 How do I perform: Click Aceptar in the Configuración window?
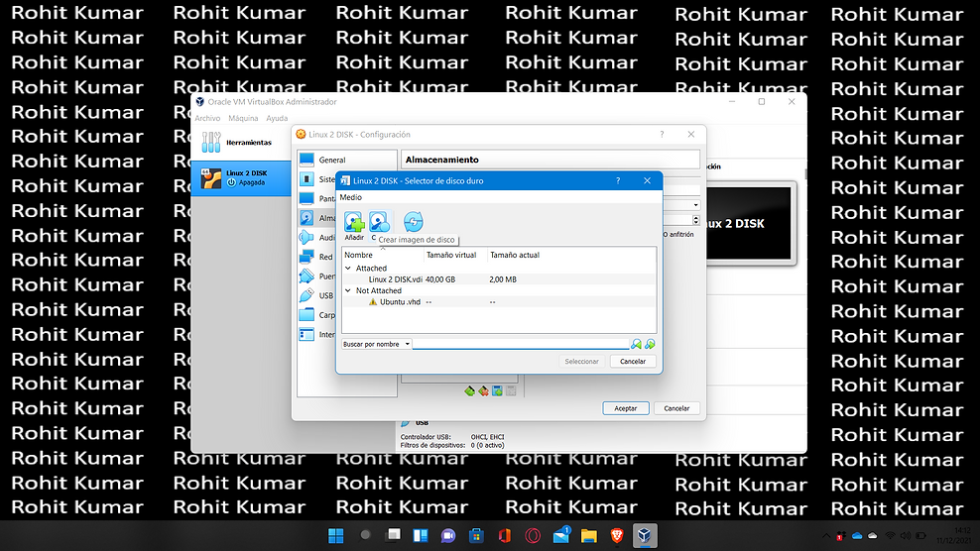coord(625,408)
